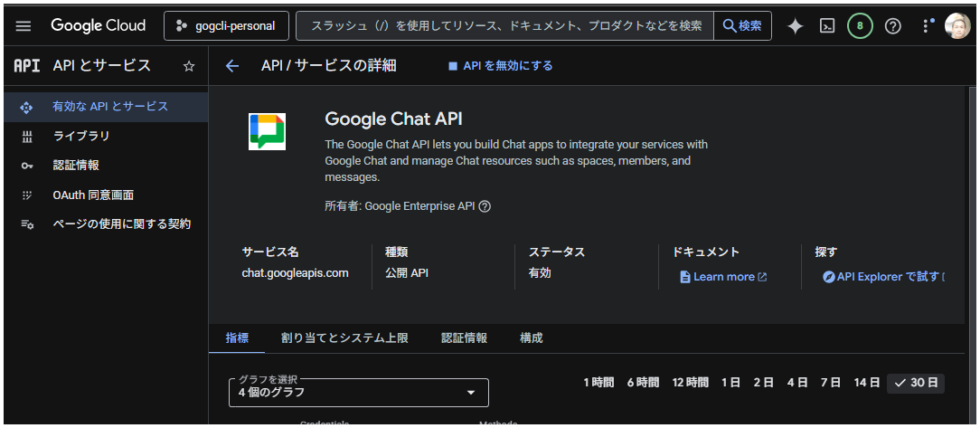
Task: Select the 2日 time range
Action: click(764, 383)
